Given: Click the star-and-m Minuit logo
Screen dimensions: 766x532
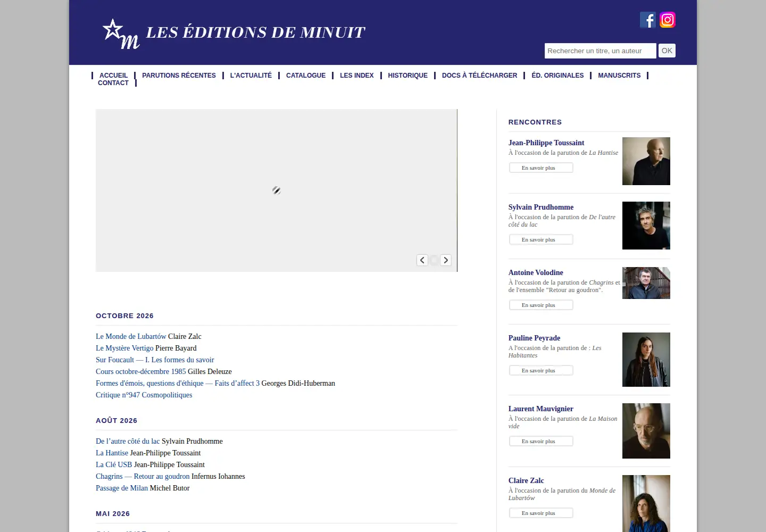Looking at the screenshot, I should (x=121, y=34).
